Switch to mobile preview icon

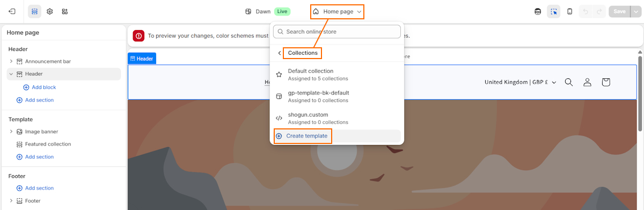click(569, 11)
